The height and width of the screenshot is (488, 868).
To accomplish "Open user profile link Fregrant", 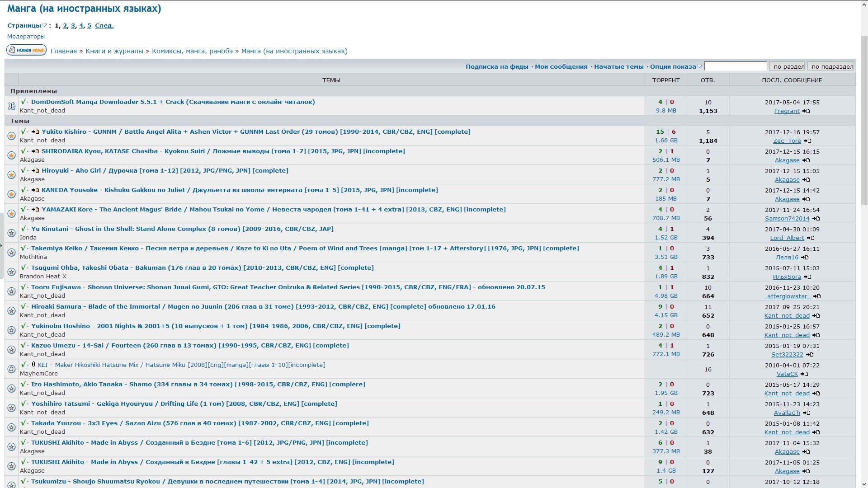I will click(x=787, y=111).
